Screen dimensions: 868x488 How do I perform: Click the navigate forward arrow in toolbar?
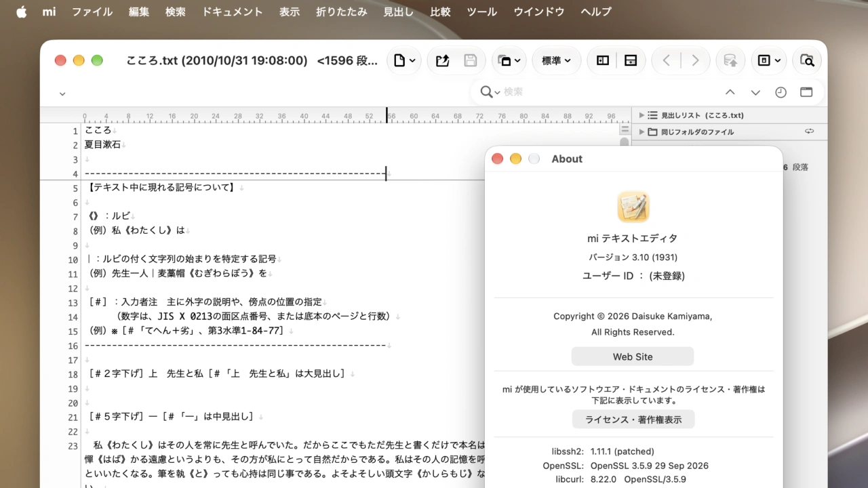pos(695,60)
